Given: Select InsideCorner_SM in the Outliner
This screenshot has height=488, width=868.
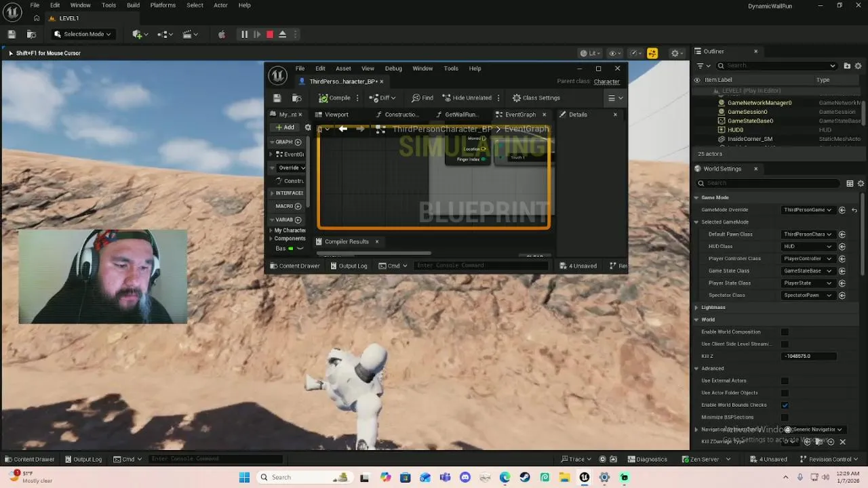Looking at the screenshot, I should (x=749, y=139).
